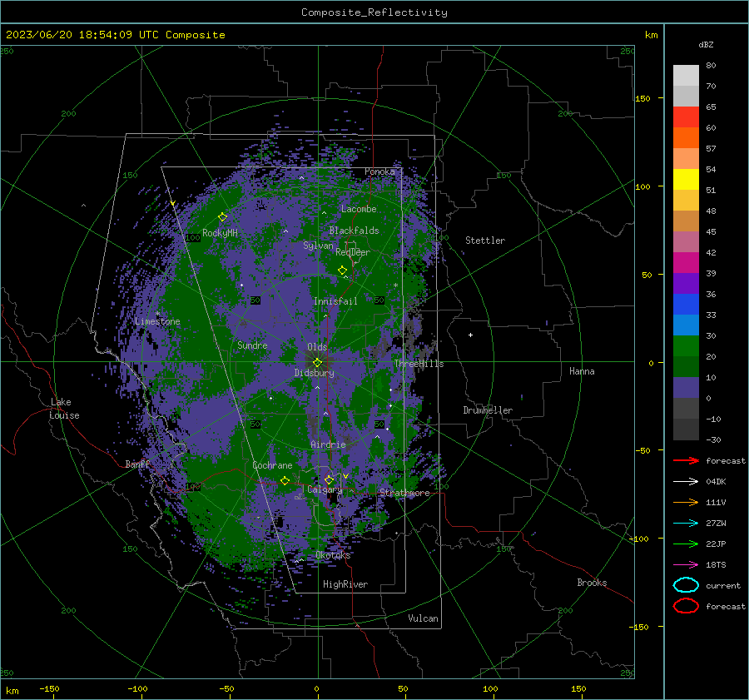749x700 pixels.
Task: Click the Okotoks town label
Action: click(333, 555)
